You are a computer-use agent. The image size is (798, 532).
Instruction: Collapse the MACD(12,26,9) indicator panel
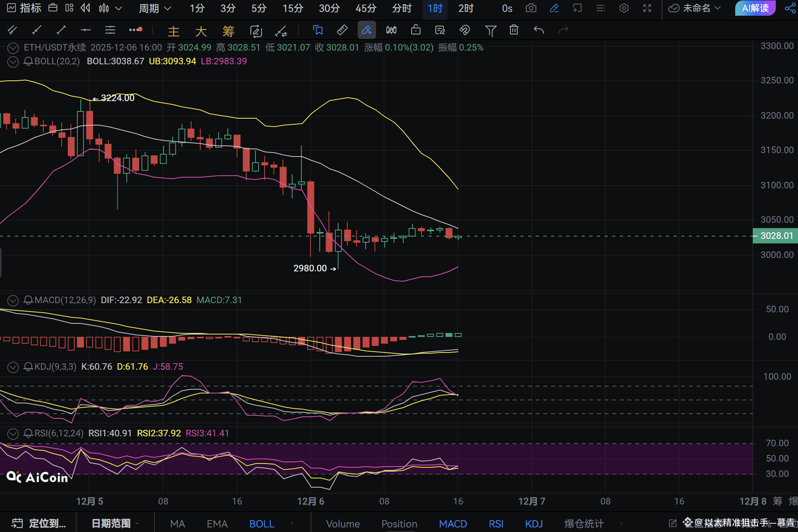click(x=13, y=300)
